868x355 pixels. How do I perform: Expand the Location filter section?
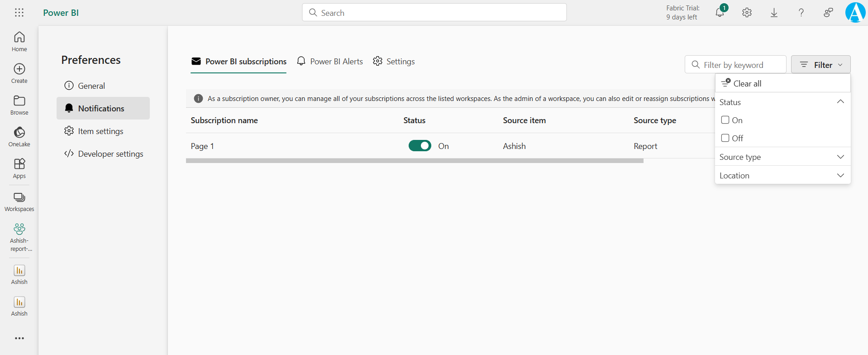[782, 176]
